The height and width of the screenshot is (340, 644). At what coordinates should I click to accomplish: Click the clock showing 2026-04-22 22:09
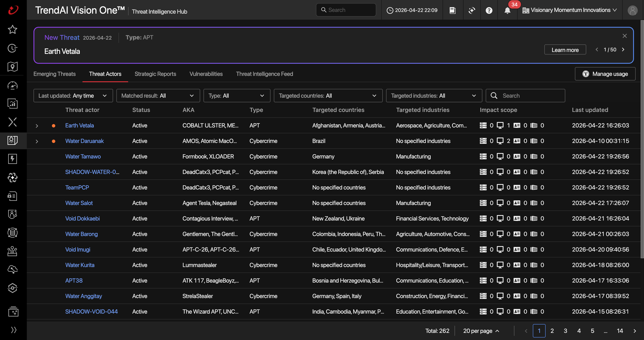[x=412, y=10]
